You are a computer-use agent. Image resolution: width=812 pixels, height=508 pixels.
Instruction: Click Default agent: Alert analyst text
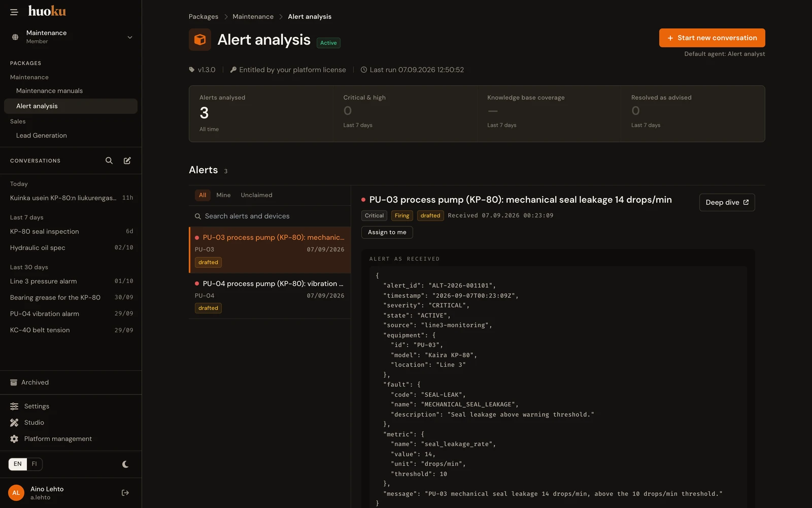[725, 54]
